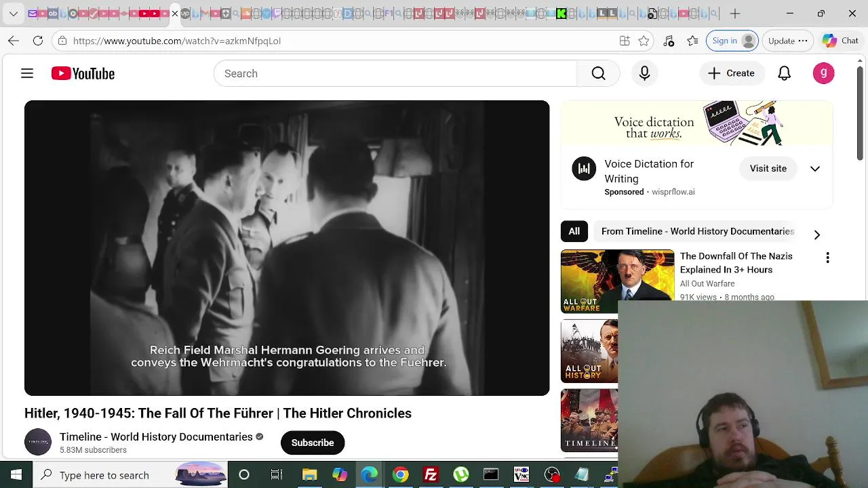Click the video title text
This screenshot has width=868, height=488.
tap(218, 413)
